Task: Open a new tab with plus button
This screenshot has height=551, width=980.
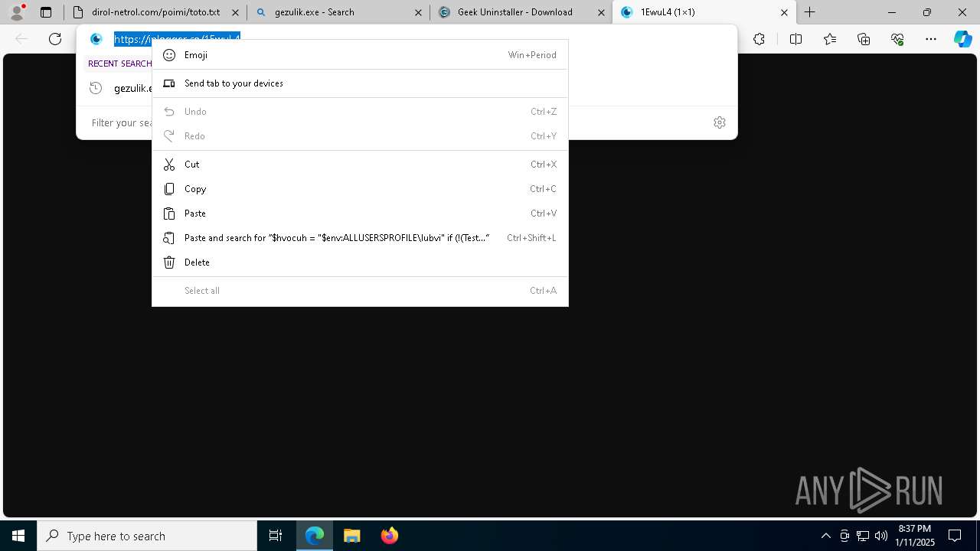Action: [x=809, y=12]
